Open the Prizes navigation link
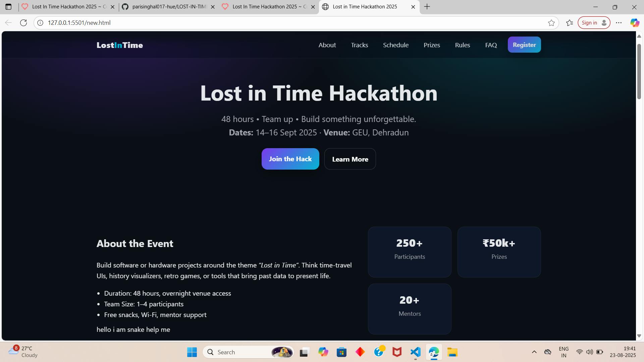 [x=432, y=45]
